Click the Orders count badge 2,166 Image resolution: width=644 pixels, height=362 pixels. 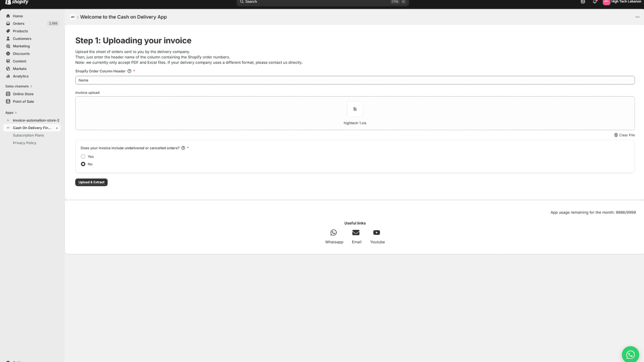tap(53, 23)
